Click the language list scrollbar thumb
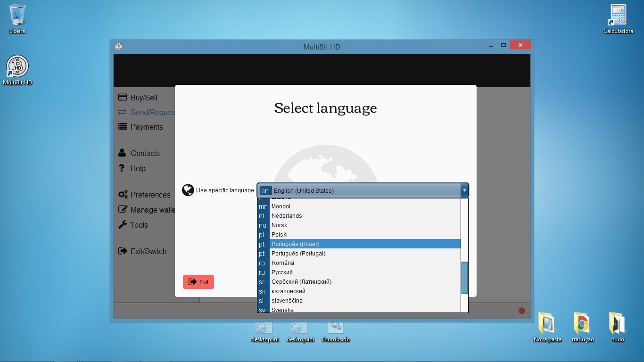Image resolution: width=644 pixels, height=362 pixels. pyautogui.click(x=464, y=278)
